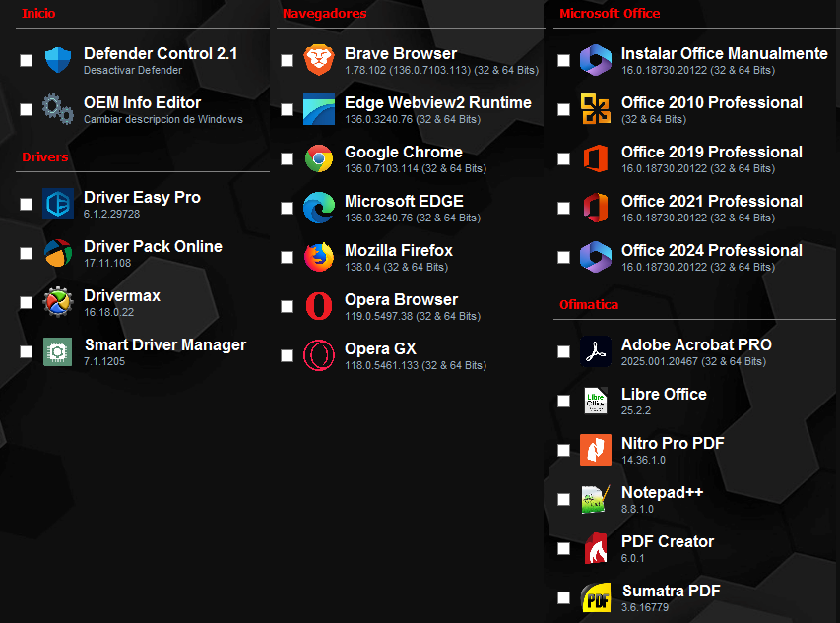840x623 pixels.
Task: Check the Opera Browser checkbox
Action: 288,307
